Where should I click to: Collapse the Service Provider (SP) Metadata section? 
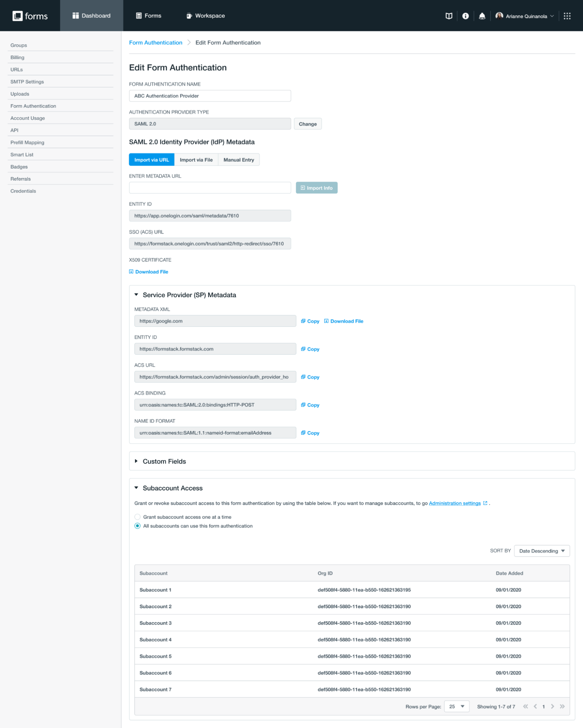[x=137, y=295]
